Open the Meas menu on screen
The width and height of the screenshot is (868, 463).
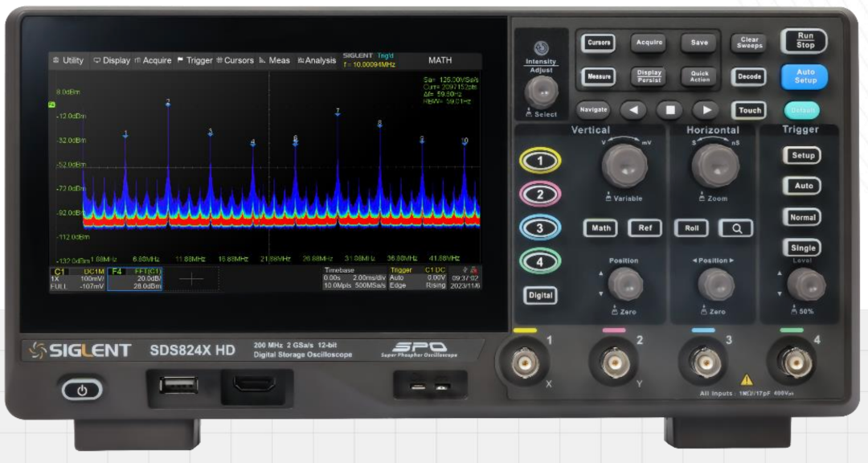(275, 60)
